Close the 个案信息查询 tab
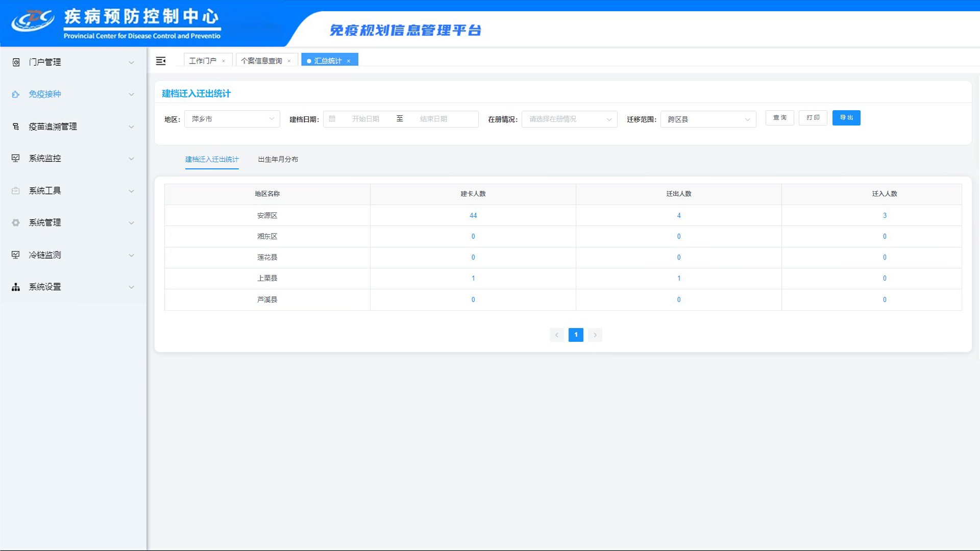 pos(289,61)
